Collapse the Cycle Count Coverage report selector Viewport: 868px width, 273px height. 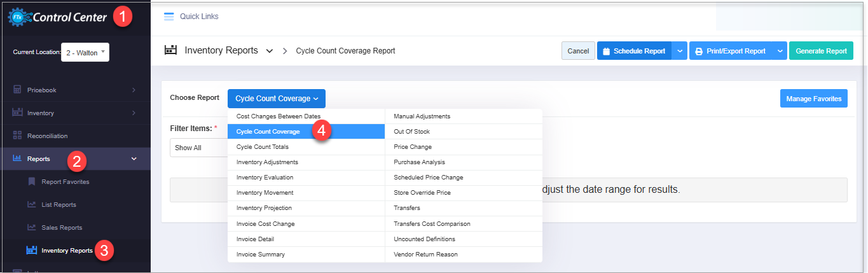[277, 99]
